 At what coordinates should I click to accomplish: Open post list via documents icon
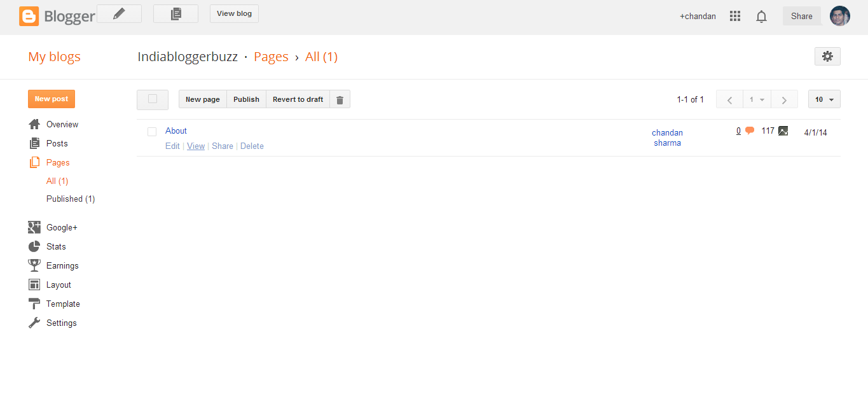click(176, 13)
